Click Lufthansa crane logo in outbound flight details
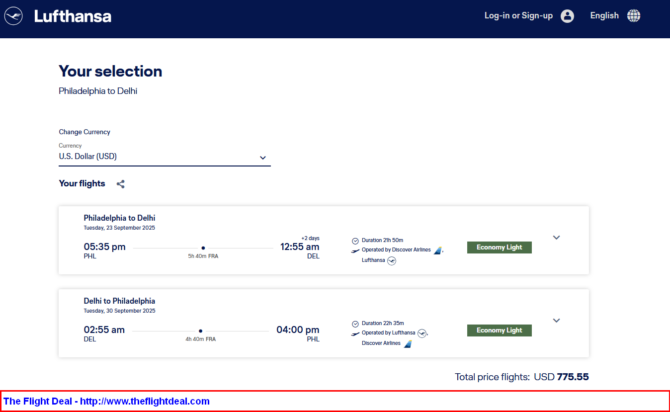This screenshot has width=670, height=412. pyautogui.click(x=391, y=261)
